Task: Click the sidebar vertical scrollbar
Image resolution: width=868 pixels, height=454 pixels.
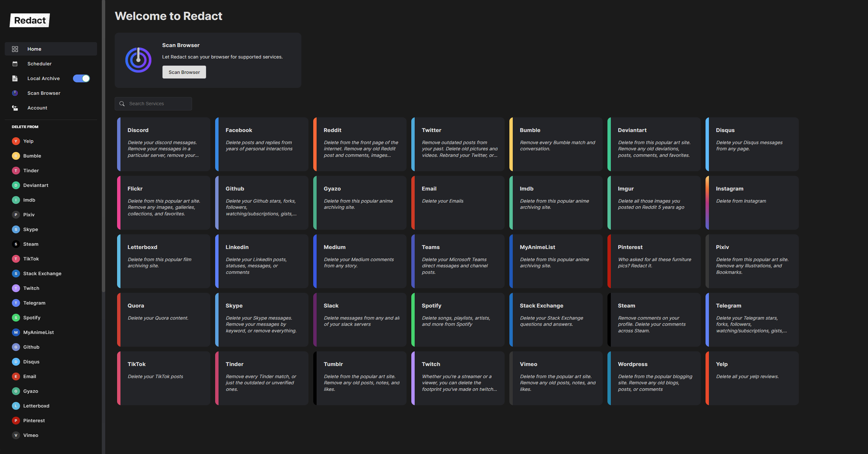Action: pos(104,147)
